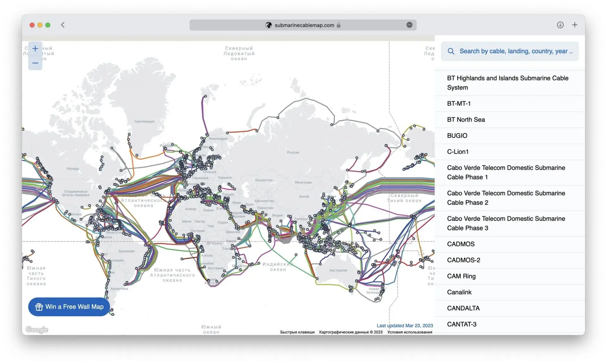Screen dimensions: 607x364
Task: Click the Австралия label on the map
Action: tap(338, 270)
